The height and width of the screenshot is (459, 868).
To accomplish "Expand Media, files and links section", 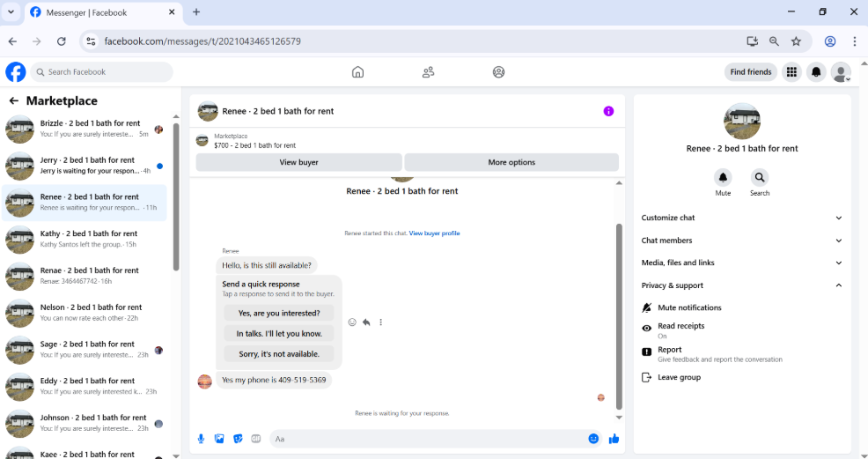I will (742, 263).
